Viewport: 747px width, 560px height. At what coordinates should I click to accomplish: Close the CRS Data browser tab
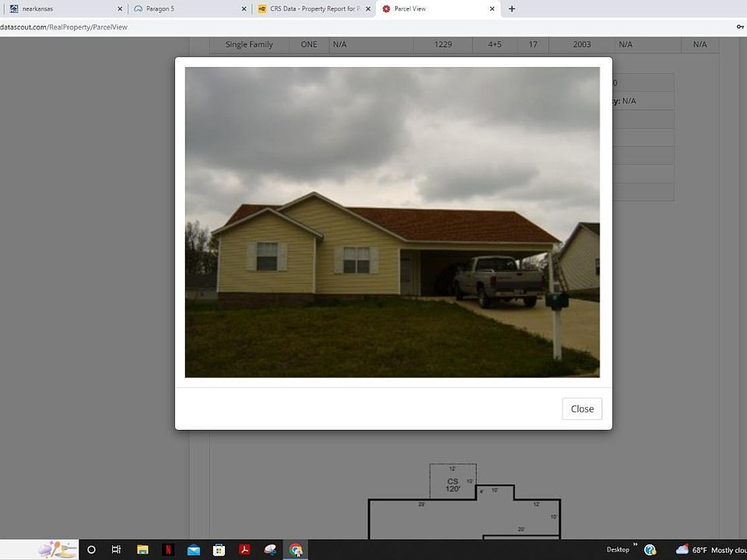(368, 9)
